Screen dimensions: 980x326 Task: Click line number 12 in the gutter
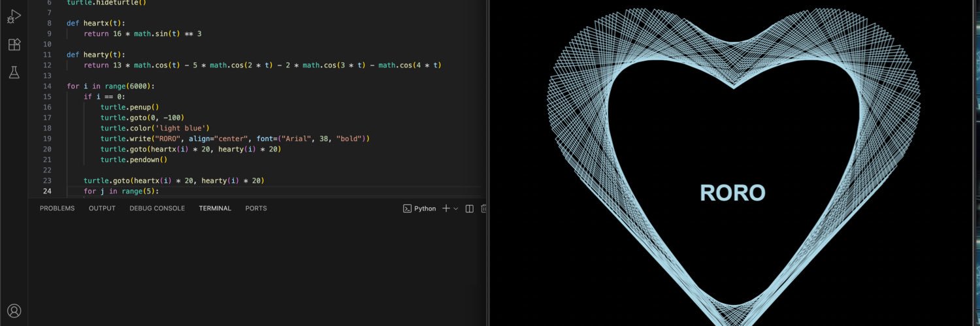47,65
